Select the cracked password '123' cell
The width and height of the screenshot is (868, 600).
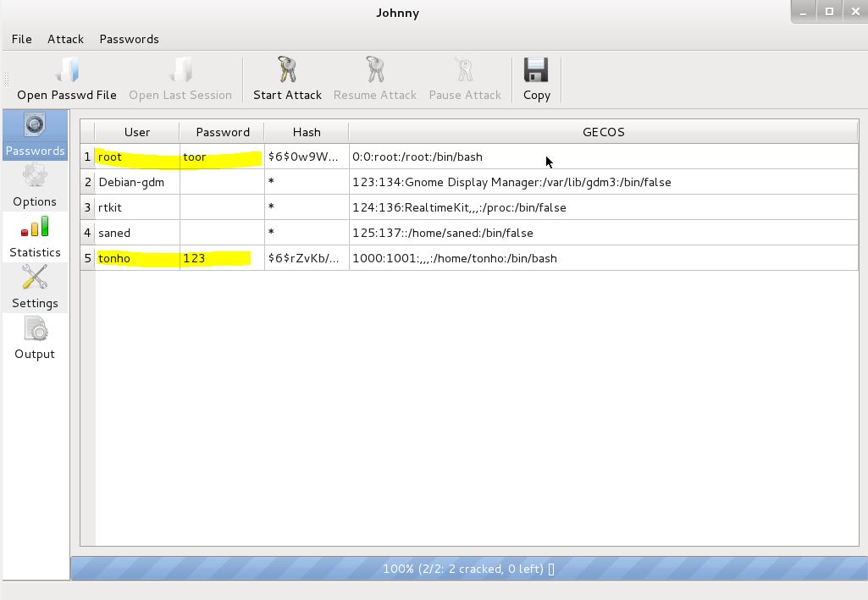[222, 258]
